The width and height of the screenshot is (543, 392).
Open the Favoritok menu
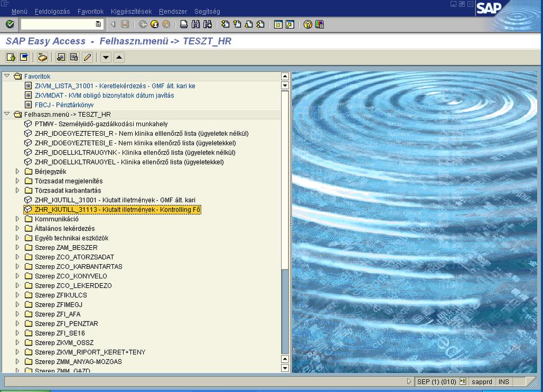click(90, 12)
